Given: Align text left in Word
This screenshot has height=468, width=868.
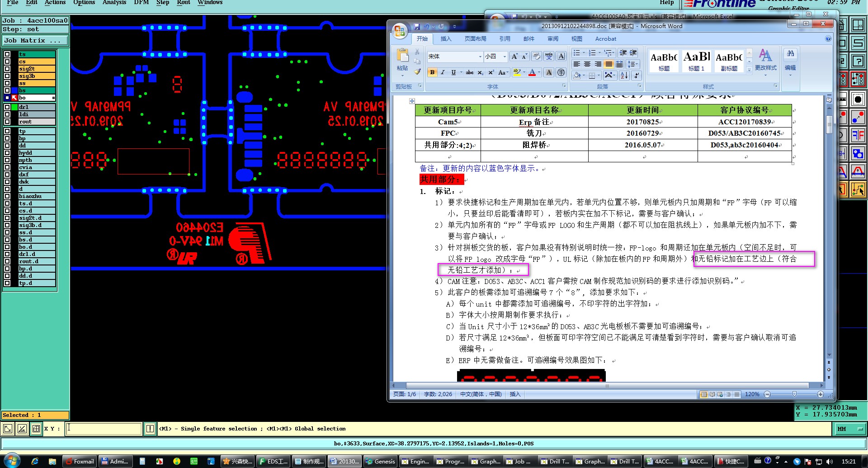Looking at the screenshot, I should pyautogui.click(x=577, y=64).
